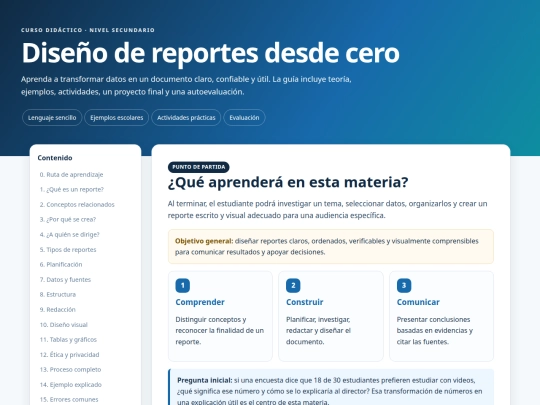Screen dimensions: 540x405
Task: Click 'CURSO DIDÁCTICO · NIVEL SECUNDARIO' label
Action: pyautogui.click(x=88, y=30)
